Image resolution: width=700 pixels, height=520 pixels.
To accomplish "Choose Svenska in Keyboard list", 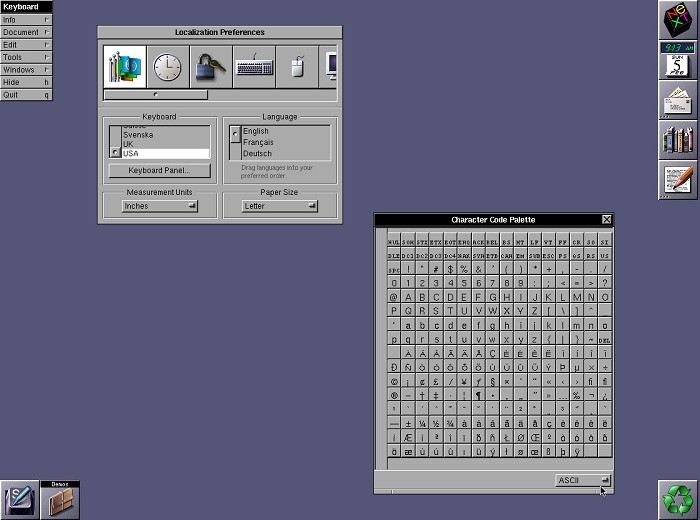I will (x=164, y=135).
